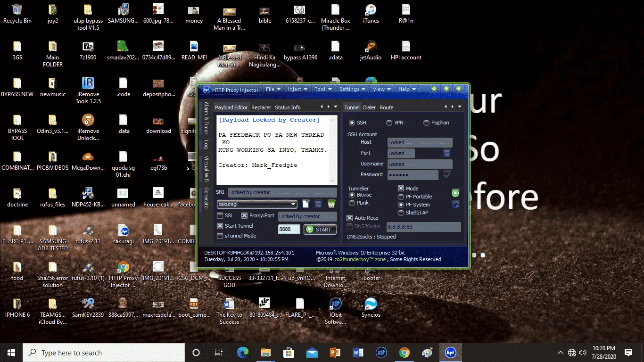
Task: Click the green recycle delete config icon
Action: [x=331, y=204]
